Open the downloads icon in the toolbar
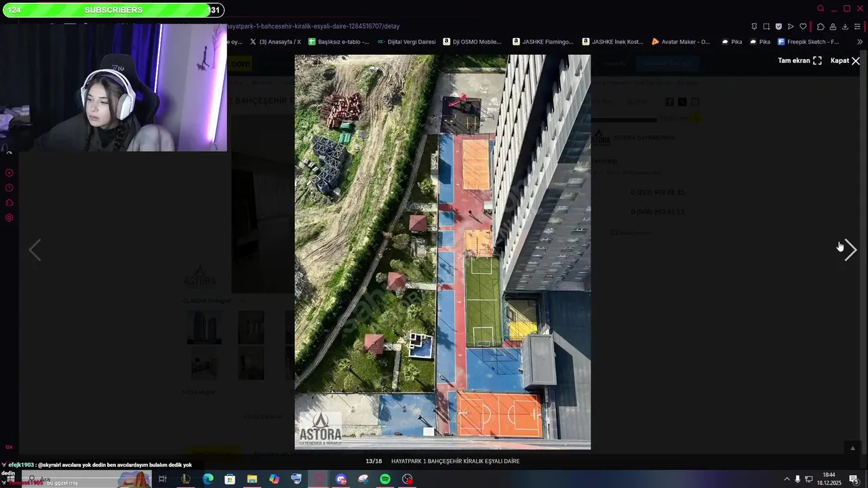Image resolution: width=868 pixels, height=488 pixels. (x=845, y=26)
